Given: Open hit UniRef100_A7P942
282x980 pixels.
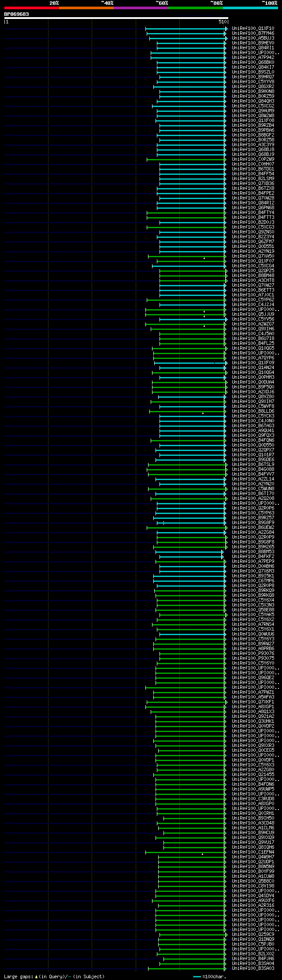Looking at the screenshot, I should [x=253, y=58].
